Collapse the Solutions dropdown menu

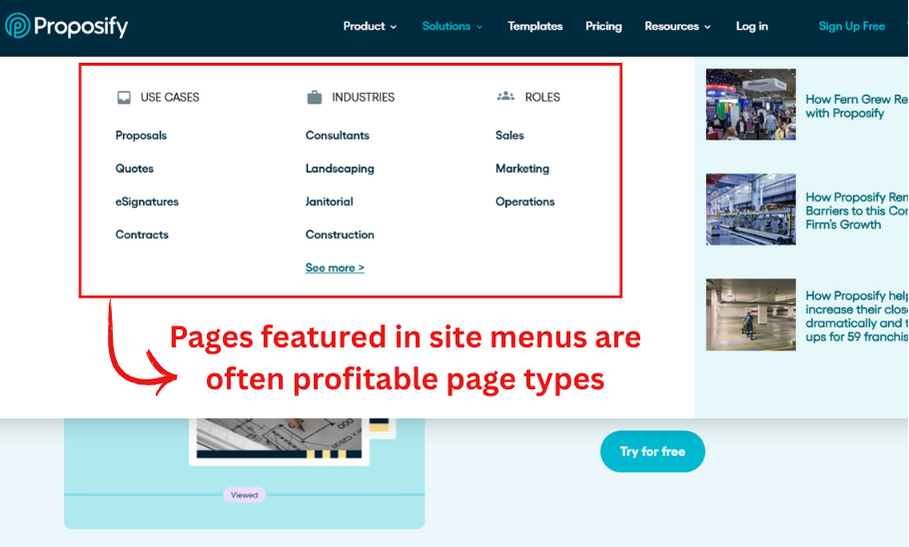click(452, 26)
